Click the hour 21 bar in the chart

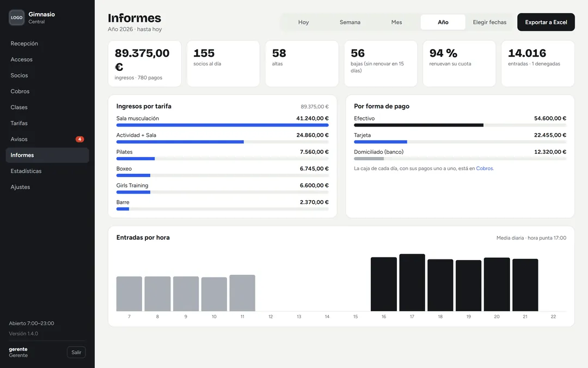pos(525,285)
